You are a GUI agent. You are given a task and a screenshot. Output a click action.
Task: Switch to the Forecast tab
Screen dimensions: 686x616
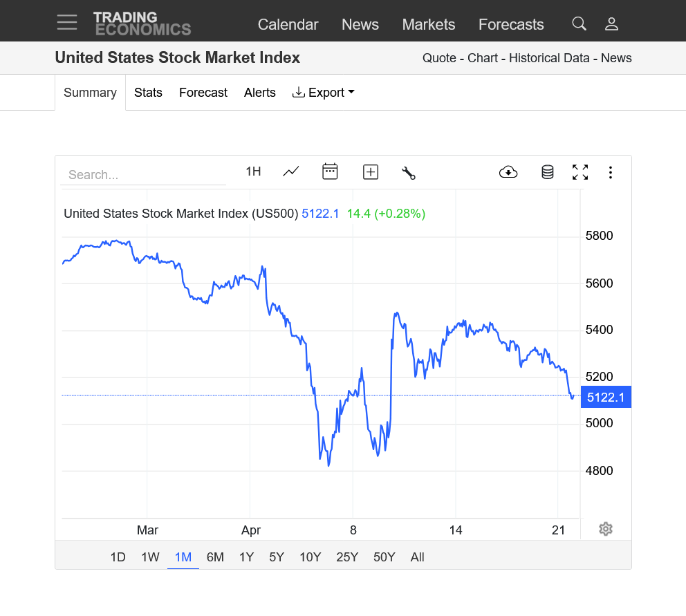(203, 93)
